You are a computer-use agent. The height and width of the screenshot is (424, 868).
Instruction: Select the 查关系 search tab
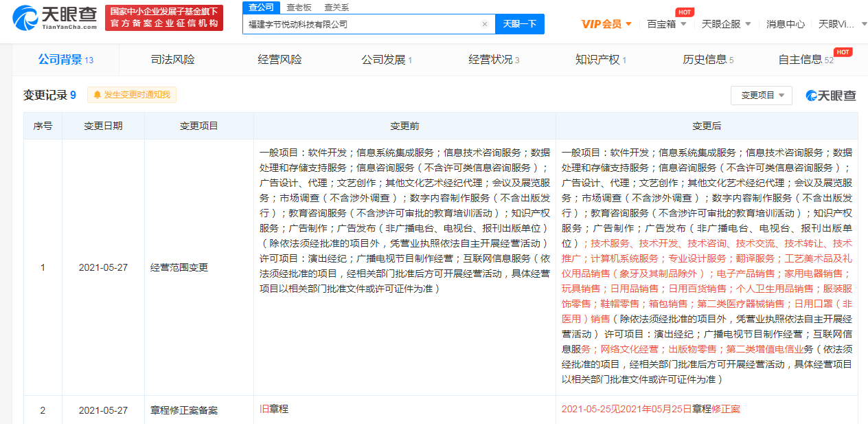coord(336,7)
